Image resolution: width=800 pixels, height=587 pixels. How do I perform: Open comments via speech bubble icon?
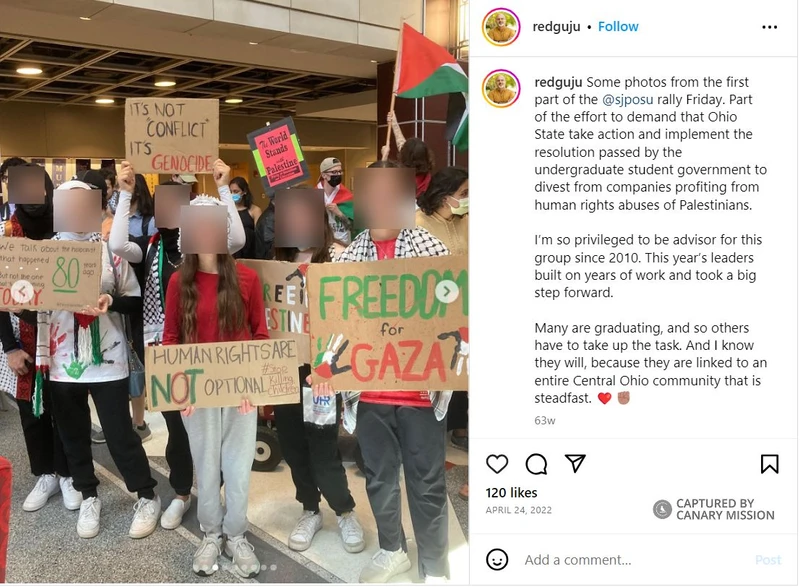click(536, 464)
